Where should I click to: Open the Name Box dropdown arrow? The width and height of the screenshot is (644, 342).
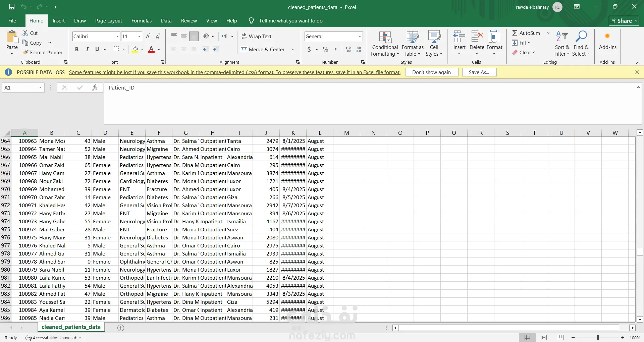coord(40,88)
